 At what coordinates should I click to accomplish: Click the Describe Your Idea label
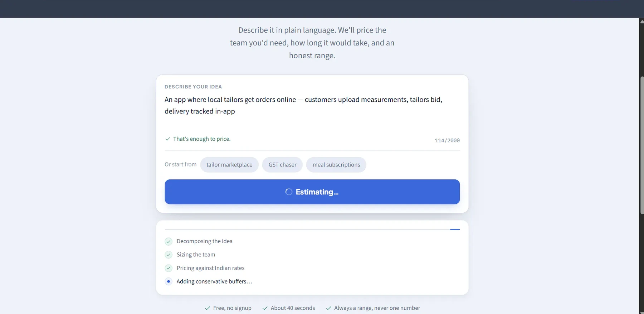(193, 87)
